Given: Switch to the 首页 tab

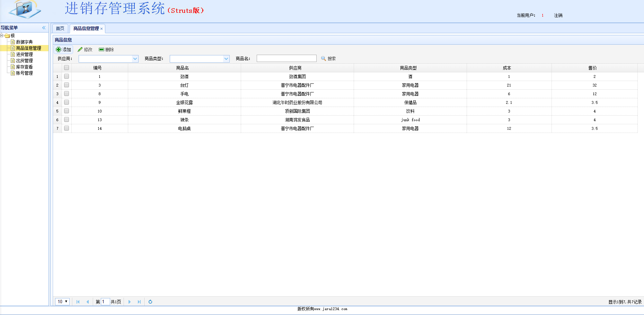Looking at the screenshot, I should (60, 29).
